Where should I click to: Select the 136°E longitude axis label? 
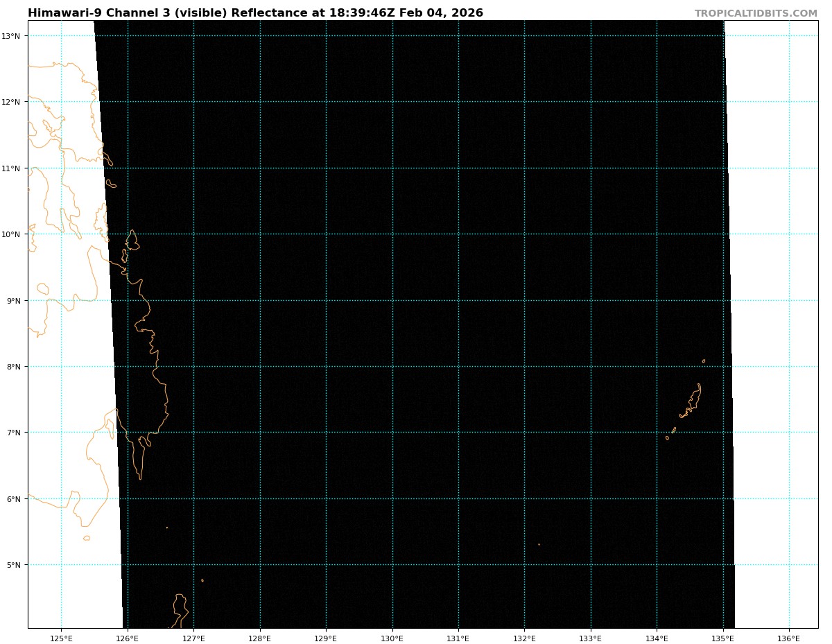tap(789, 638)
